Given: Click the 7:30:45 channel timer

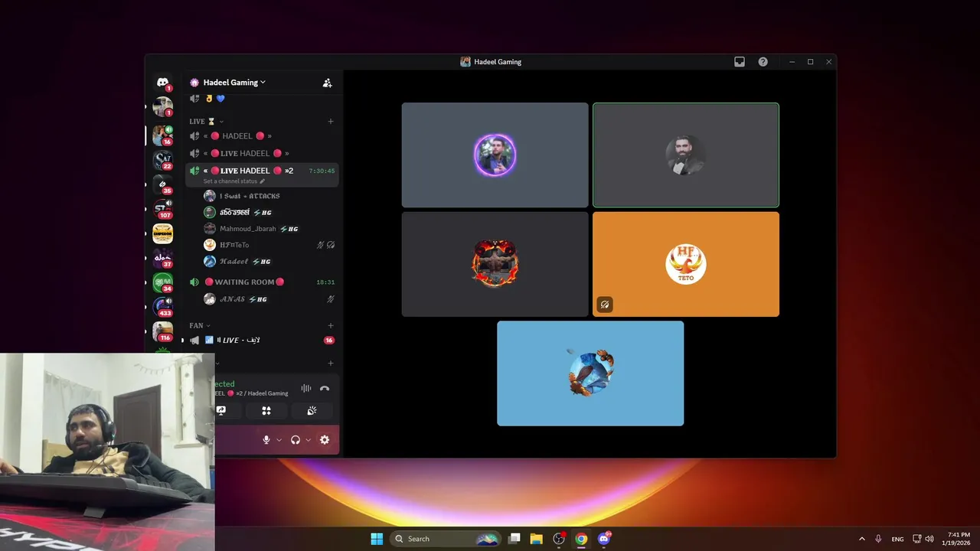Looking at the screenshot, I should coord(322,171).
